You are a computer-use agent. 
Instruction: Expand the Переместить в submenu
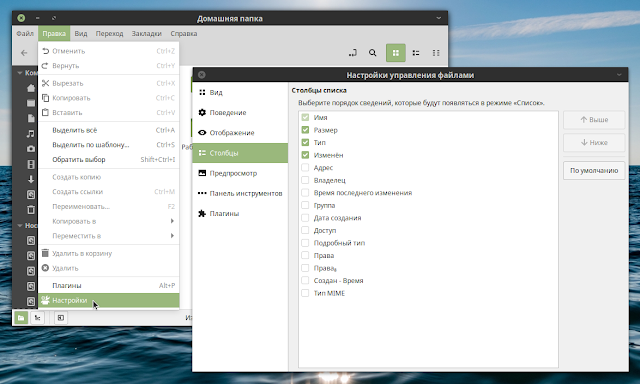coord(109,236)
